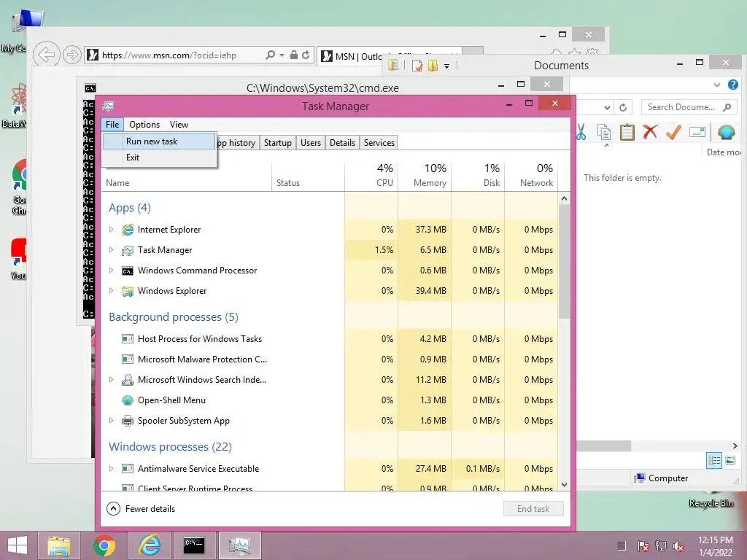Launch Google Chrome from the taskbar
Image resolution: width=747 pixels, height=560 pixels.
pyautogui.click(x=104, y=545)
